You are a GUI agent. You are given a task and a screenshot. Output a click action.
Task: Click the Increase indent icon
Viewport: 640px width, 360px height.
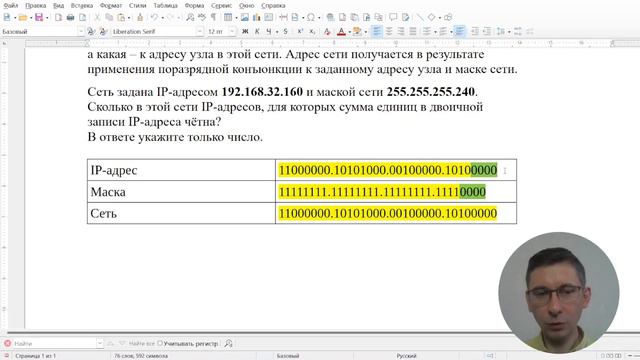(475, 31)
